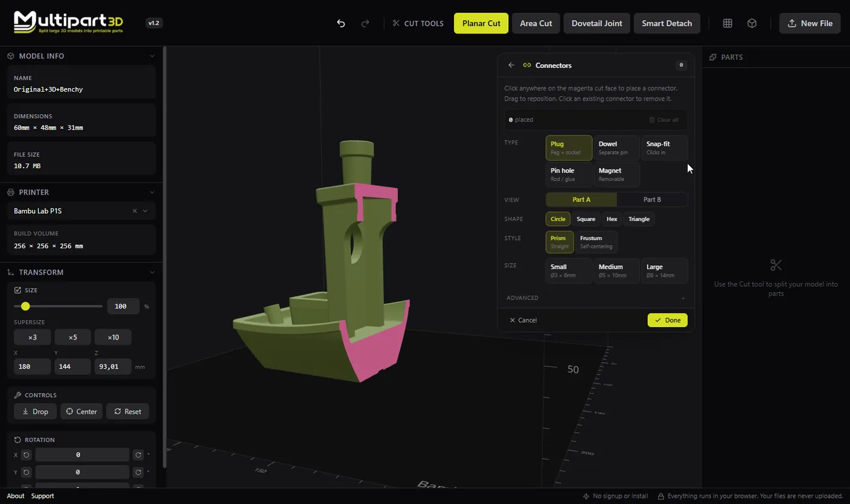
Task: Center the model on the bed
Action: (x=81, y=411)
